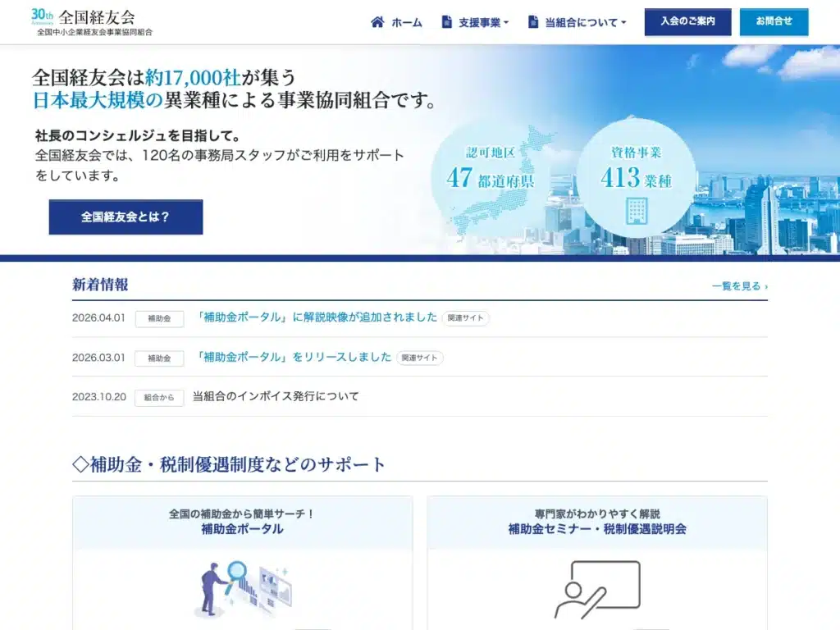
Task: Click 関連サイト badge on リリース news
Action: [419, 358]
